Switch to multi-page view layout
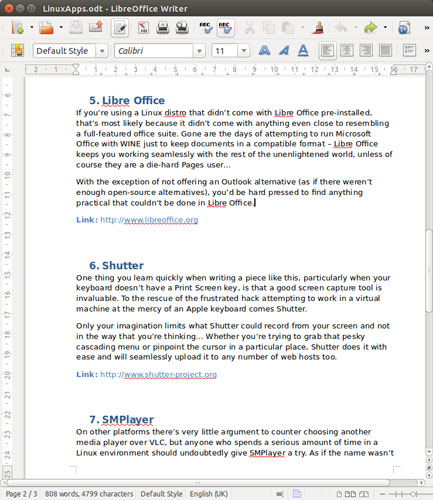Screen dimensions: 433x500 click(x=350, y=494)
